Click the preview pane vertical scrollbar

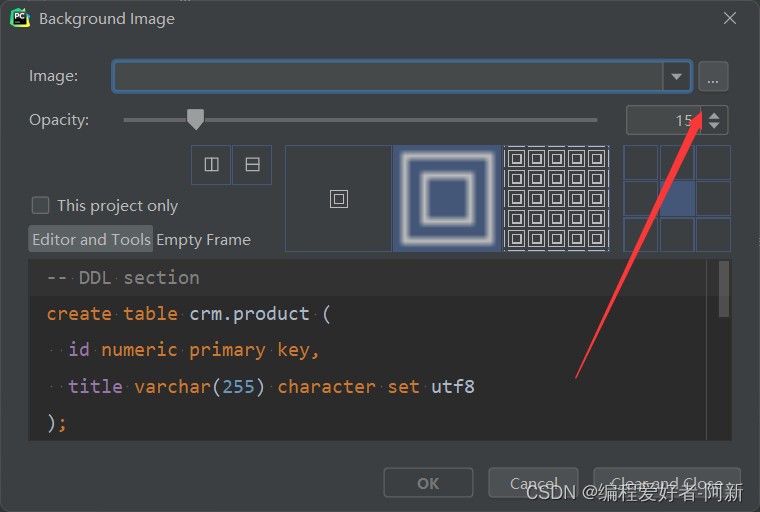[724, 290]
